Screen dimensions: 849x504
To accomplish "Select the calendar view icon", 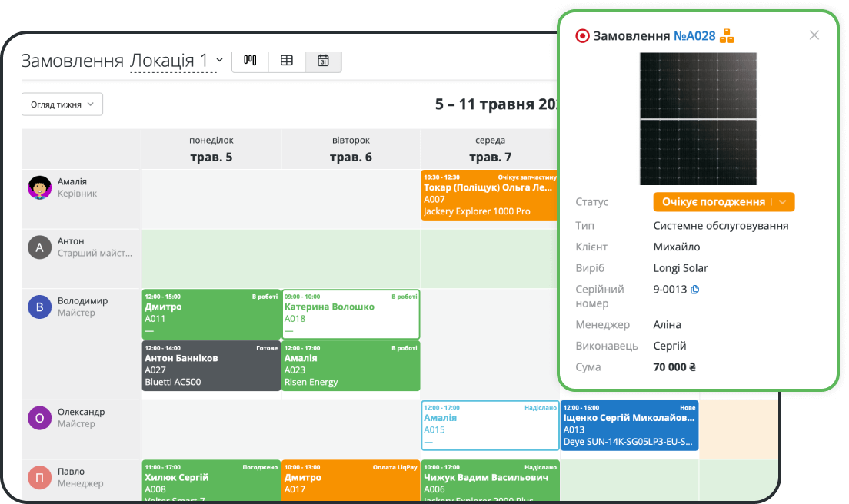I will click(323, 60).
